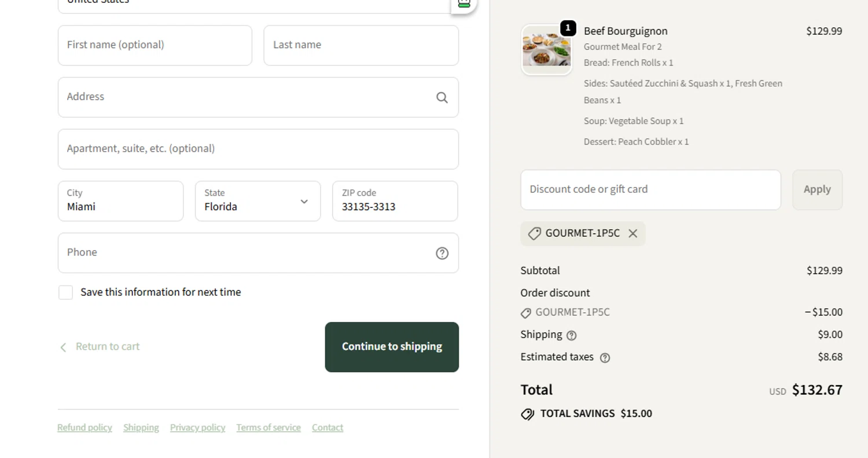Open the Terms of service link
Viewport: 868px width, 458px height.
pos(269,427)
